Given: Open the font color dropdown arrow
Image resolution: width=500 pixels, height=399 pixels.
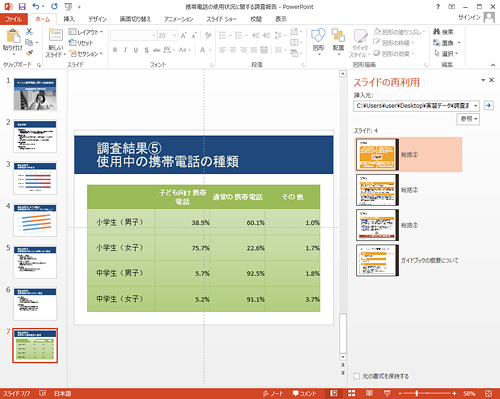Looking at the screenshot, I should (210, 50).
